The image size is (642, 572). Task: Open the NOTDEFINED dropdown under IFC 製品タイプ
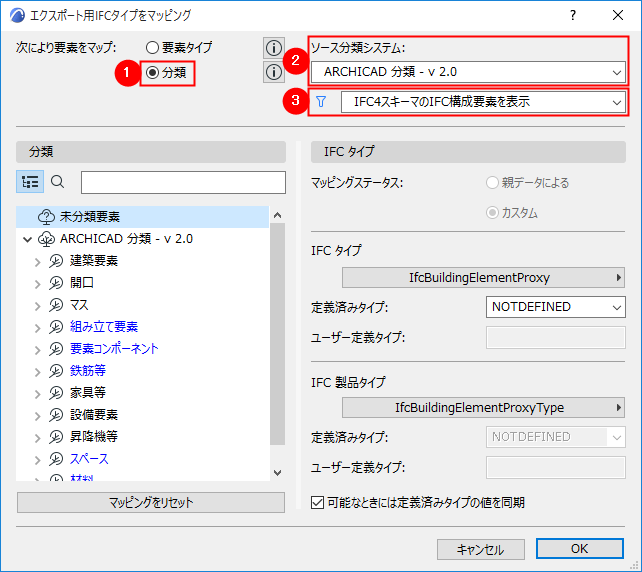pos(556,437)
